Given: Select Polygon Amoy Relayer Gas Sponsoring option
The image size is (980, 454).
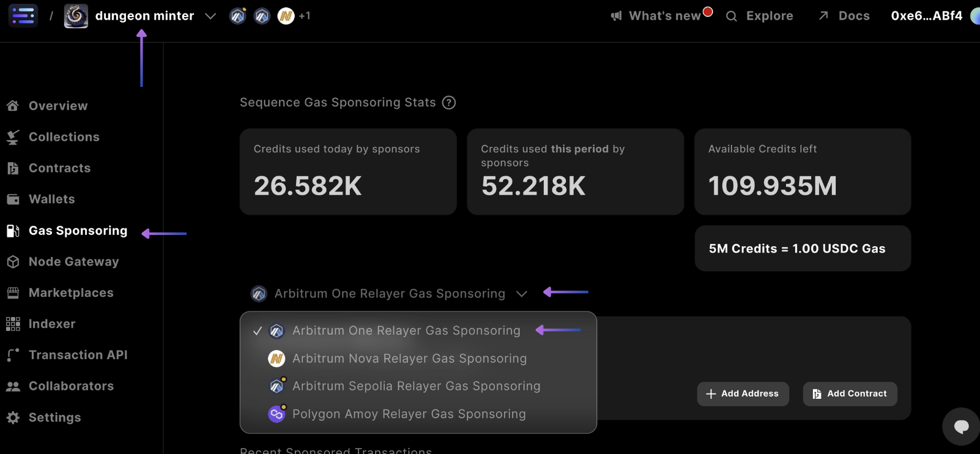Looking at the screenshot, I should (409, 414).
